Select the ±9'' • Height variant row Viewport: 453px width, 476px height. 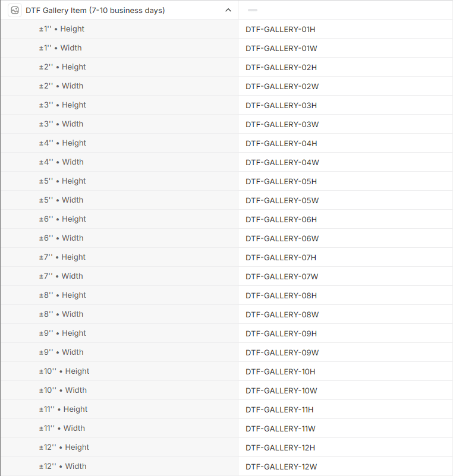click(62, 333)
